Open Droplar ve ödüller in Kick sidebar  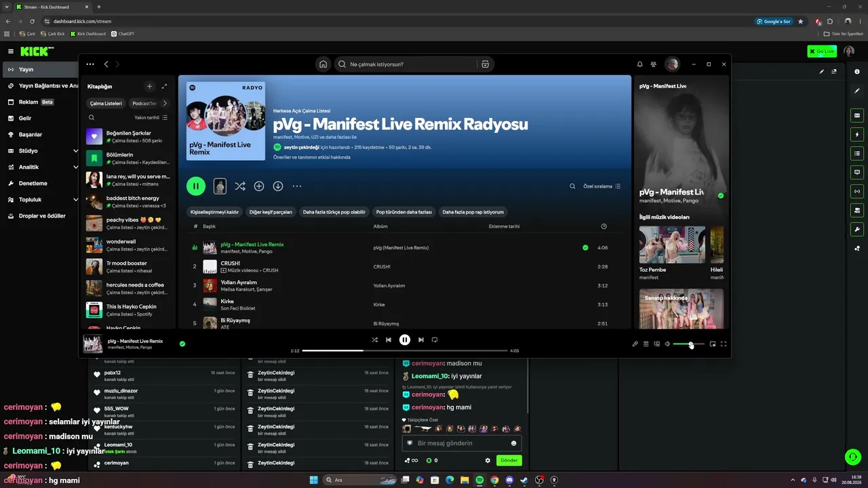(x=43, y=216)
